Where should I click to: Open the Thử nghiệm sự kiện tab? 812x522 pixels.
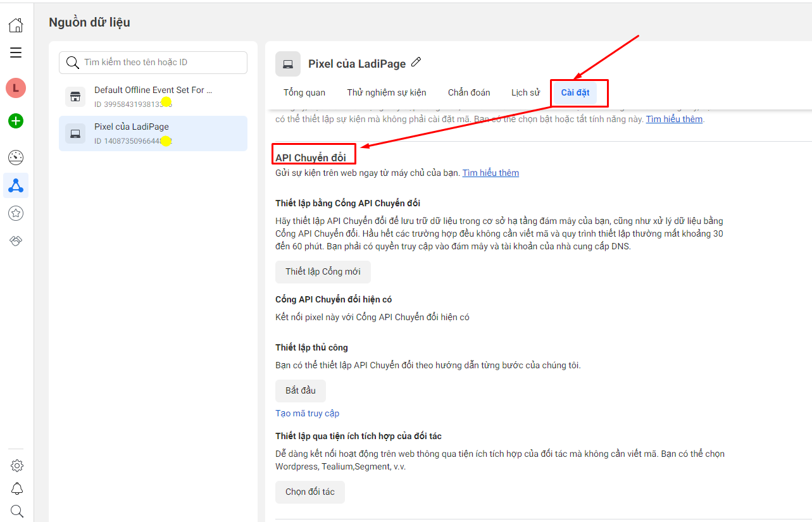click(386, 92)
